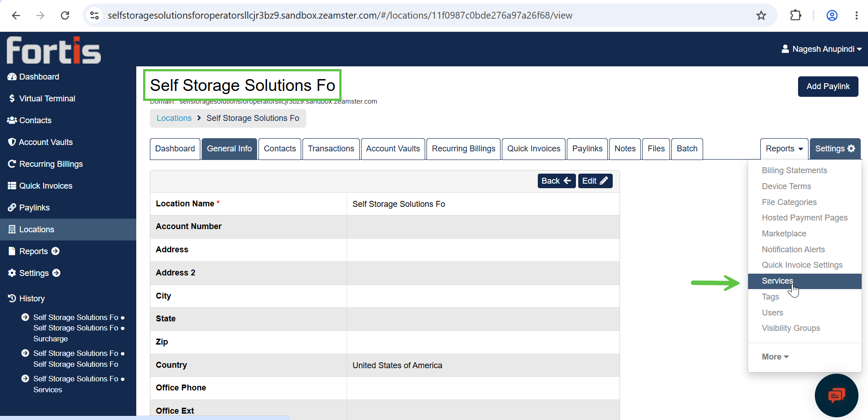The width and height of the screenshot is (868, 420).
Task: Open the Reports tab dropdown
Action: click(784, 149)
